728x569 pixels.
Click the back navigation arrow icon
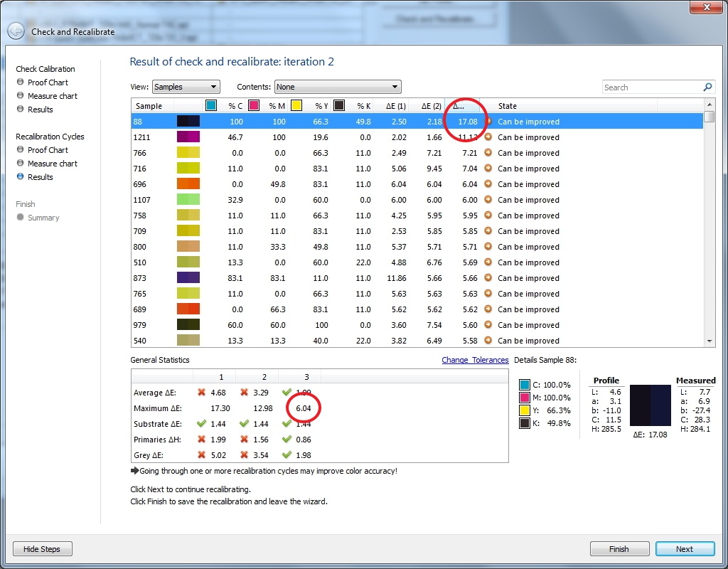tap(16, 31)
